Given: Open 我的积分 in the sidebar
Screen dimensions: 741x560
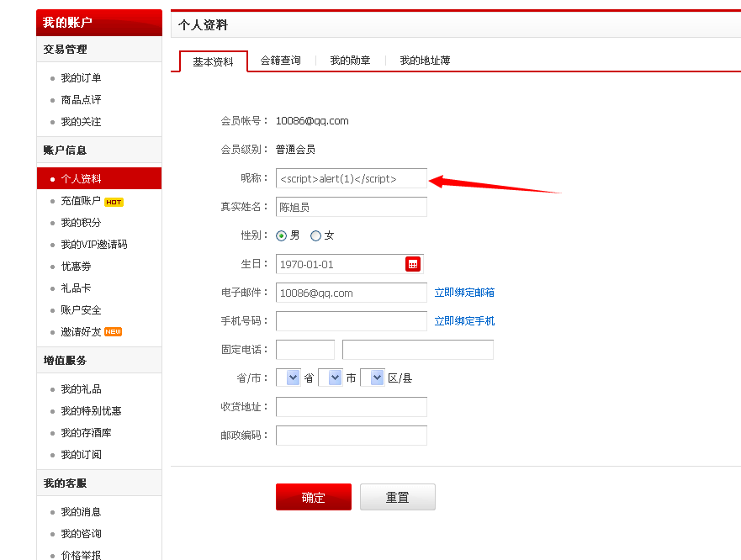Looking at the screenshot, I should click(81, 223).
